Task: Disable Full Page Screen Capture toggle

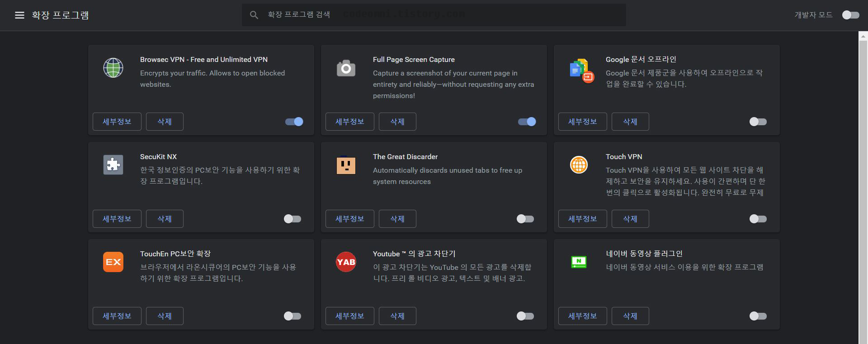Action: (x=527, y=122)
